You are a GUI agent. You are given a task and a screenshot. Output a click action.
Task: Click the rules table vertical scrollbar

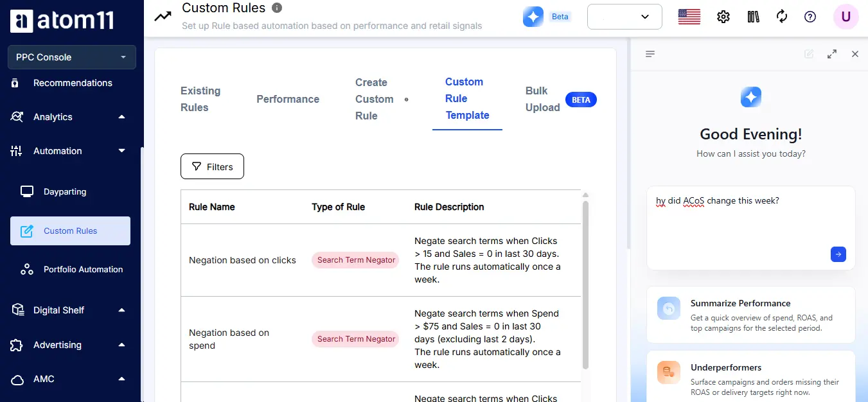(585, 284)
